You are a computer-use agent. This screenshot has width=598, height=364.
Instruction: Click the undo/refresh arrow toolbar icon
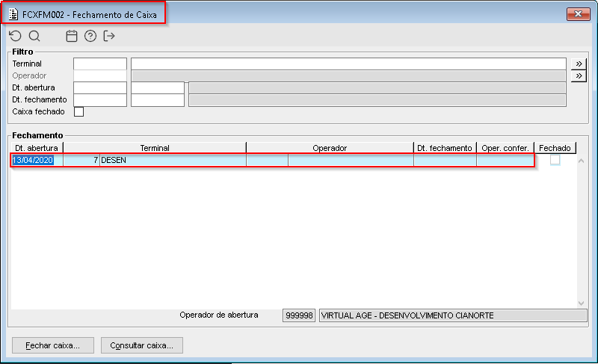tap(15, 36)
